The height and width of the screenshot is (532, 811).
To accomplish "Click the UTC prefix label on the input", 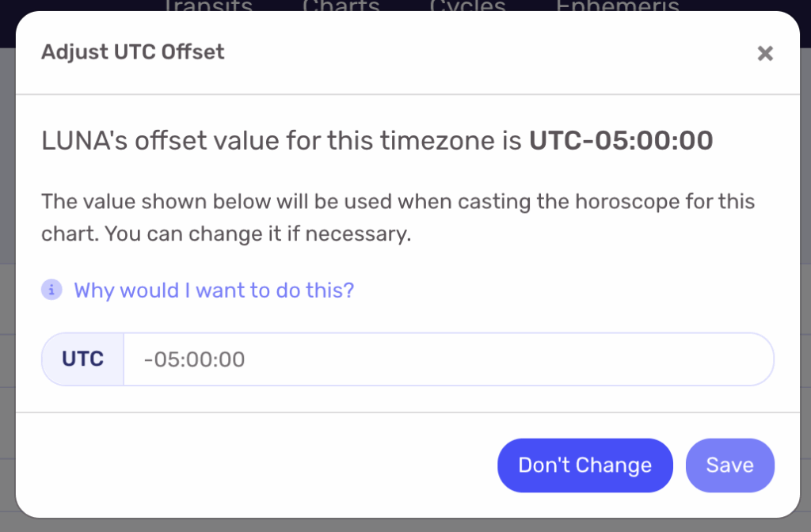I will [83, 359].
